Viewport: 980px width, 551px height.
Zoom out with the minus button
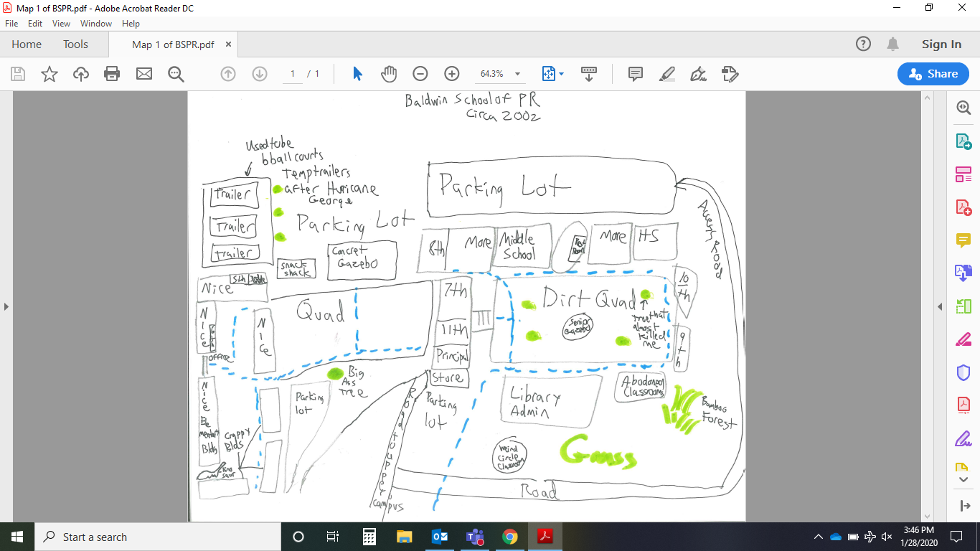click(x=420, y=74)
